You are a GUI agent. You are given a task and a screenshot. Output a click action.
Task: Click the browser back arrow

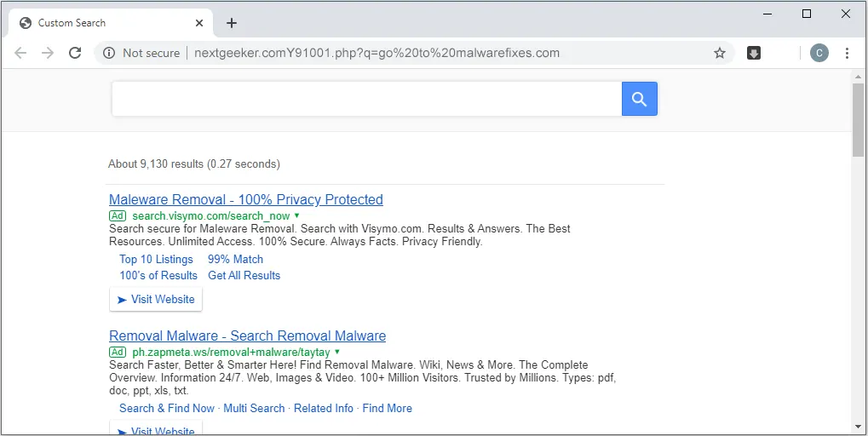point(20,53)
